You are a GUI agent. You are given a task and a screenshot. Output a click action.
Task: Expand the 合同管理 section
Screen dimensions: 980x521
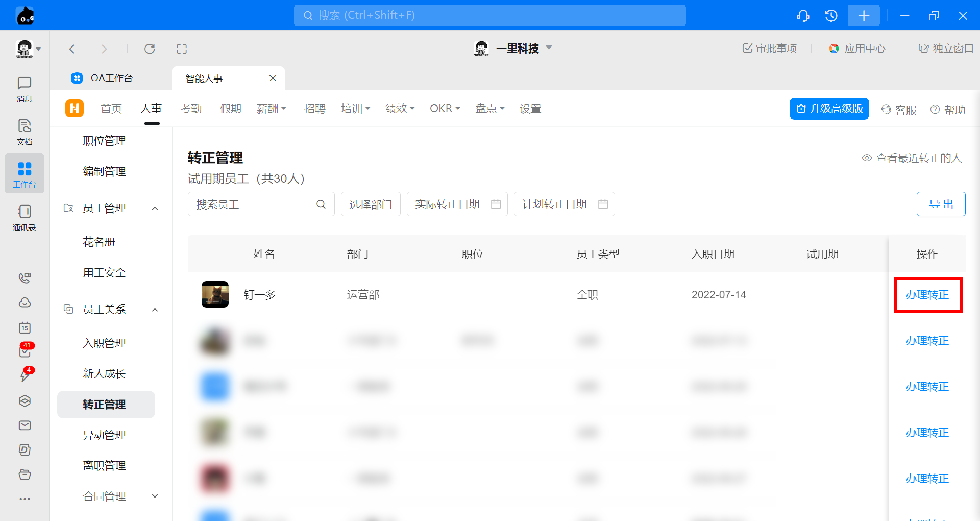click(x=155, y=496)
